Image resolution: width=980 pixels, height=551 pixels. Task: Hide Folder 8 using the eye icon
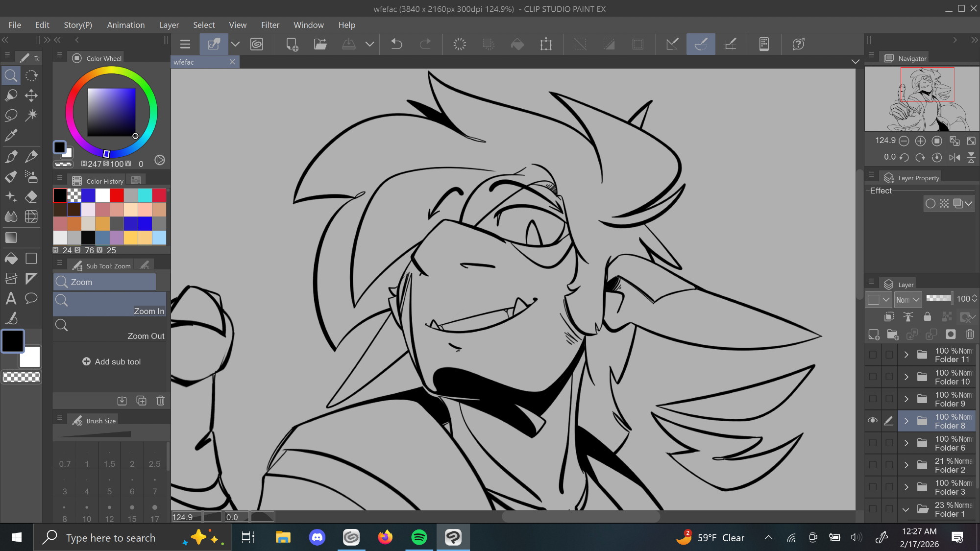pyautogui.click(x=873, y=421)
